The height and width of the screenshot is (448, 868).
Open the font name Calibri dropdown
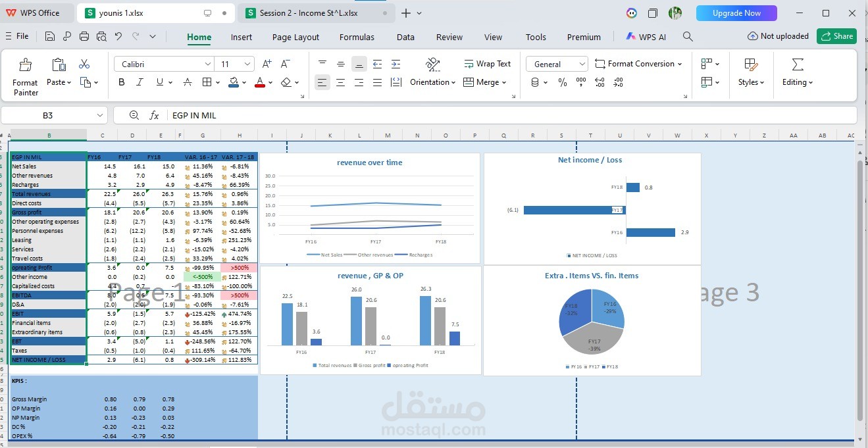208,64
